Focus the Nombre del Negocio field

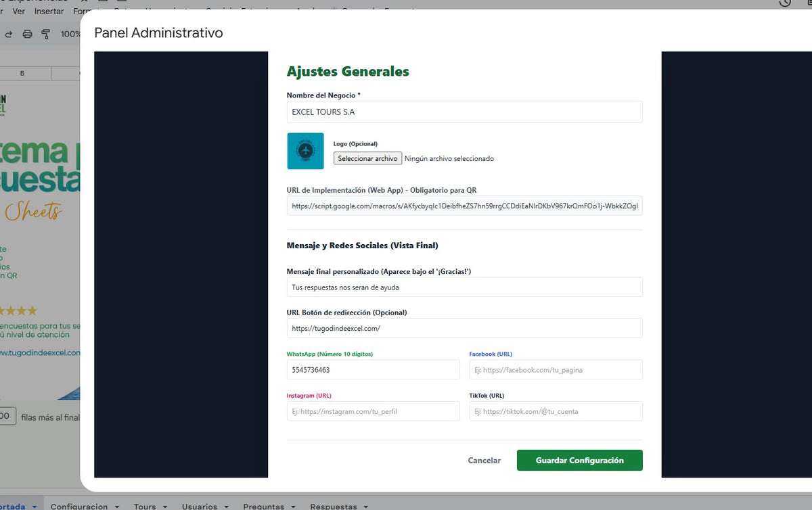[x=465, y=112]
